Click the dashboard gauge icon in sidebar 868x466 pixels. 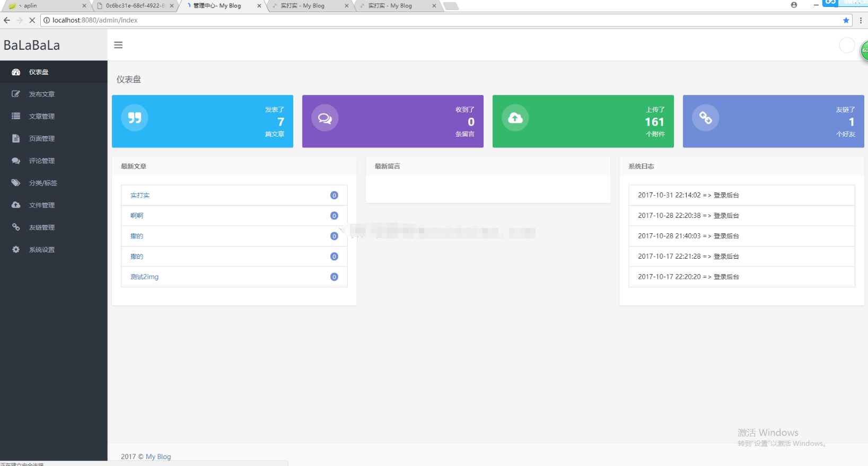pyautogui.click(x=16, y=72)
